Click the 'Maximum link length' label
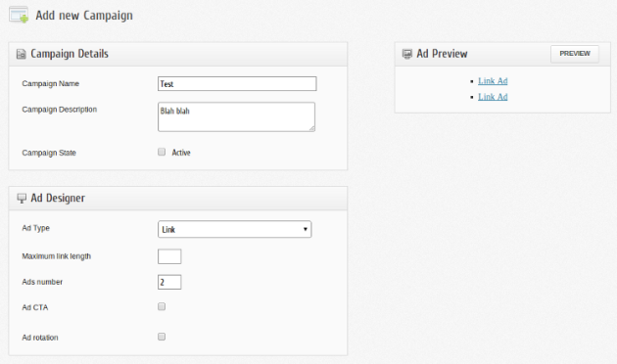Screen dimensions: 617x364 [x=56, y=256]
